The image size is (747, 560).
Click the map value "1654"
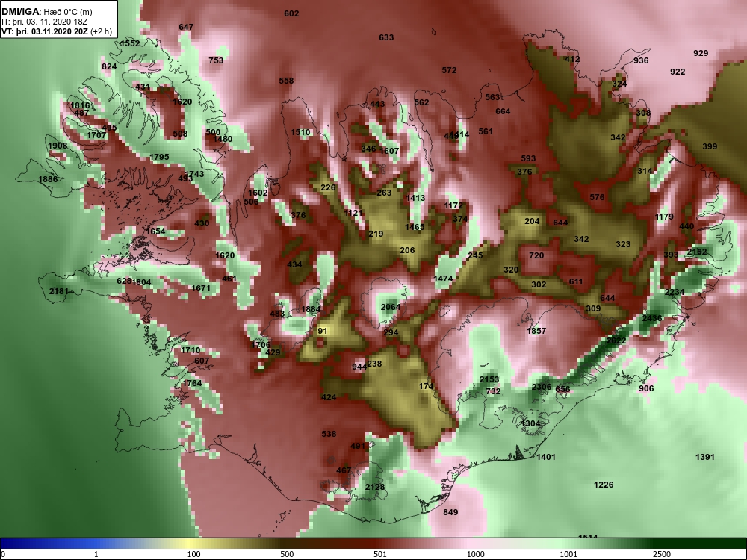point(156,231)
